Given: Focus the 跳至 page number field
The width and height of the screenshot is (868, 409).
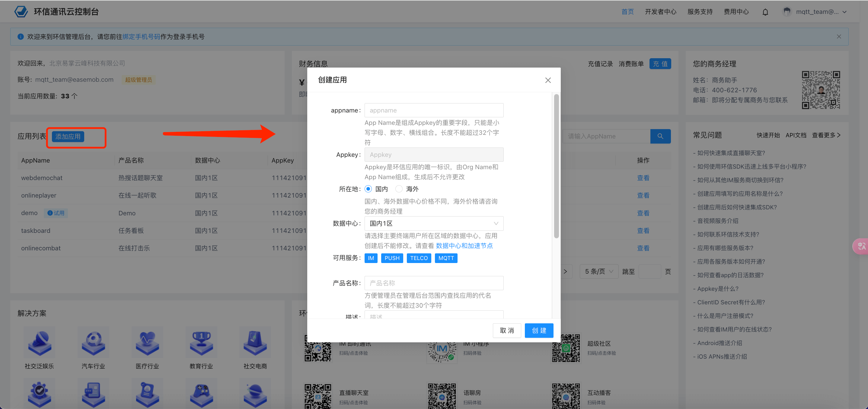Looking at the screenshot, I should [650, 272].
